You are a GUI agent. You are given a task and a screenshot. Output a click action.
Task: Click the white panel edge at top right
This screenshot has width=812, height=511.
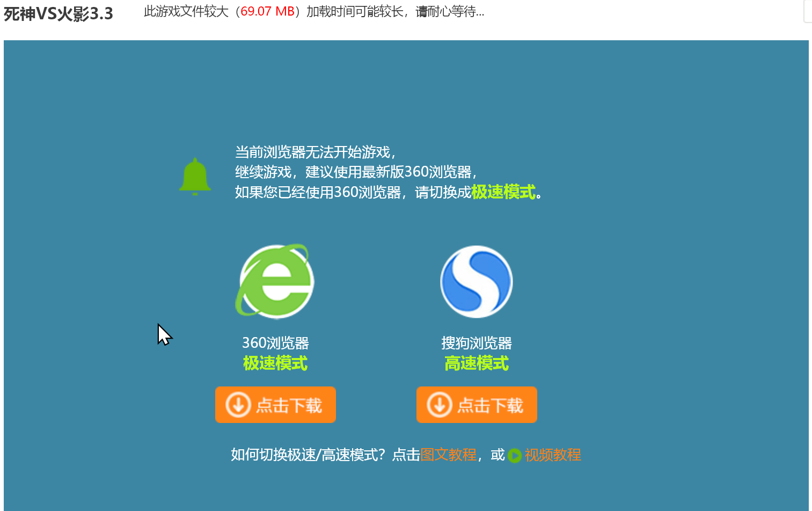(x=808, y=11)
